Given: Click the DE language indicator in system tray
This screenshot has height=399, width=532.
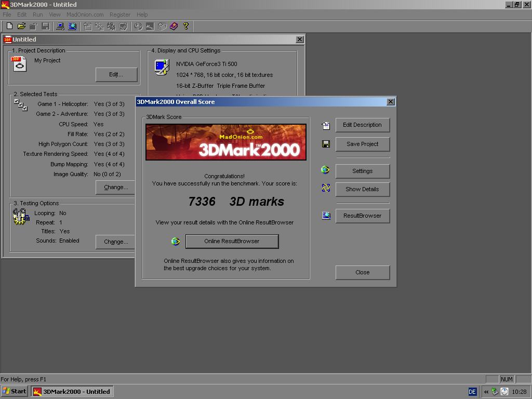Looking at the screenshot, I should pyautogui.click(x=472, y=392).
